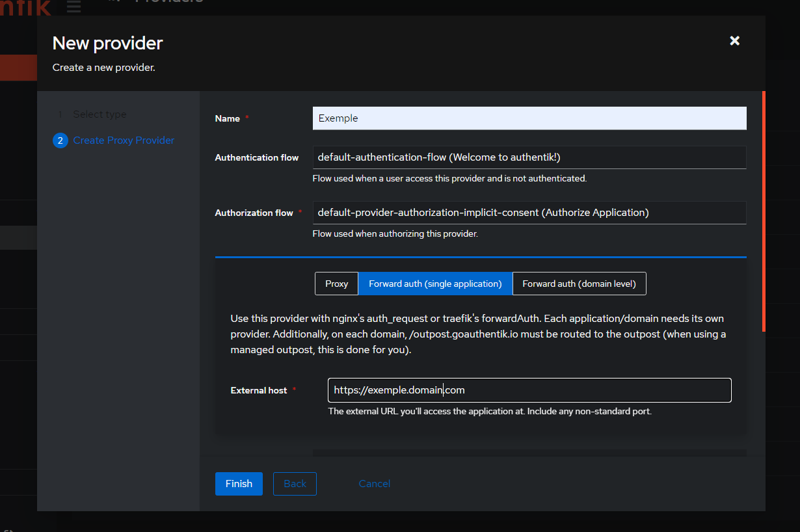The image size is (800, 532).
Task: Click the Providers page heading behind the dialog
Action: point(168,3)
